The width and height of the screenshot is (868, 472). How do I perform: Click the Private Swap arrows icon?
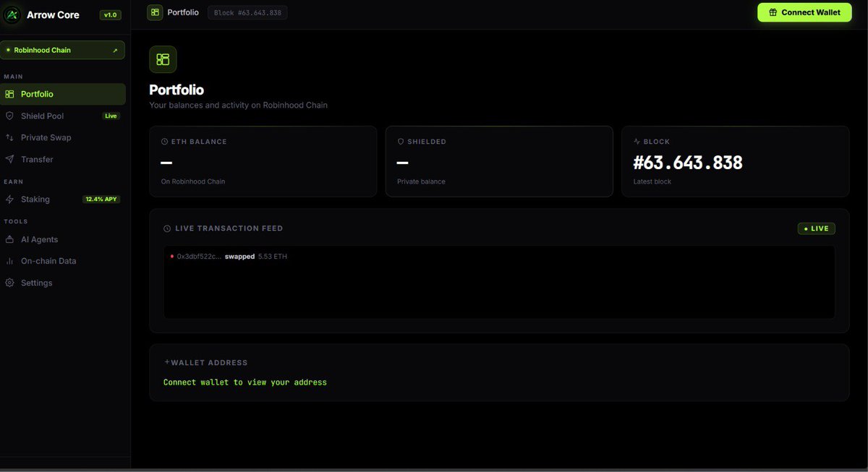(x=10, y=137)
